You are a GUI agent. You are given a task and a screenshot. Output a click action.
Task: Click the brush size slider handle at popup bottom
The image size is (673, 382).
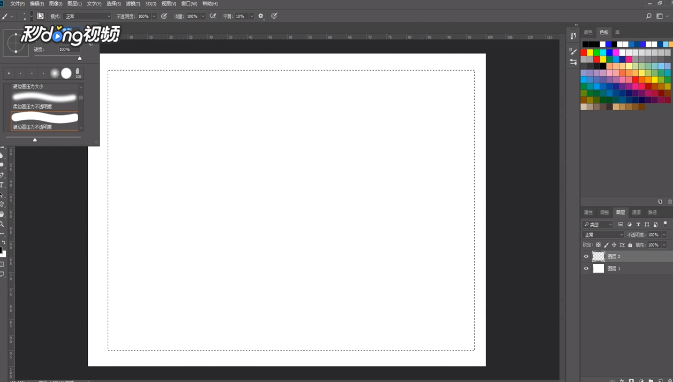[x=35, y=139]
